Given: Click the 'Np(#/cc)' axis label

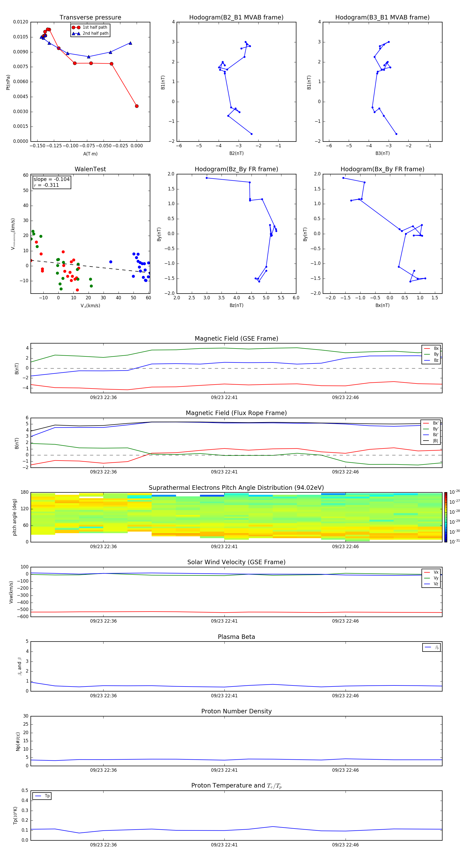Looking at the screenshot, I should [18, 741].
